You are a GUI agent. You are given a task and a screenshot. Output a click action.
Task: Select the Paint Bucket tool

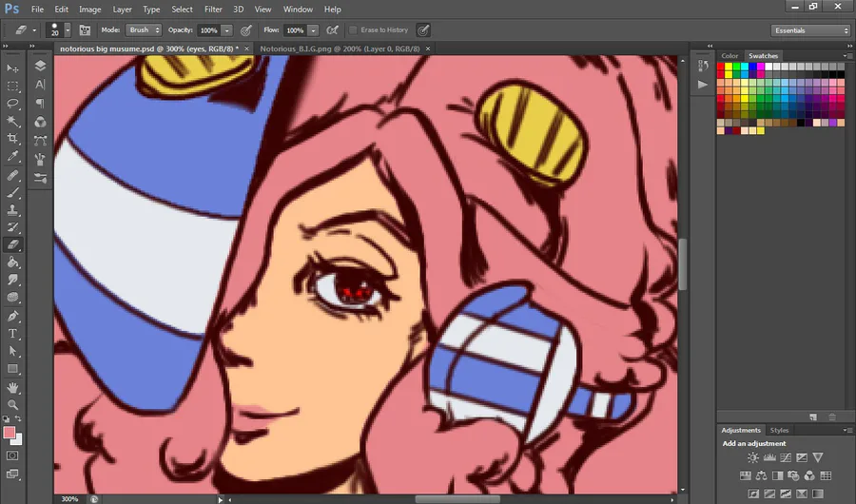point(12,262)
